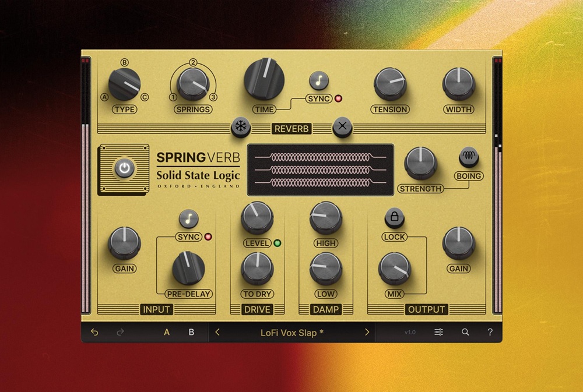Image resolution: width=583 pixels, height=392 pixels.
Task: Open the search magnifier icon
Action: (465, 331)
